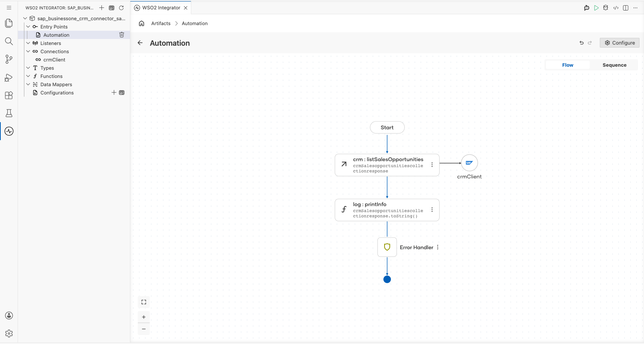Select the Data Mappers tree row label
Screen dimensions: 644x344
56,84
